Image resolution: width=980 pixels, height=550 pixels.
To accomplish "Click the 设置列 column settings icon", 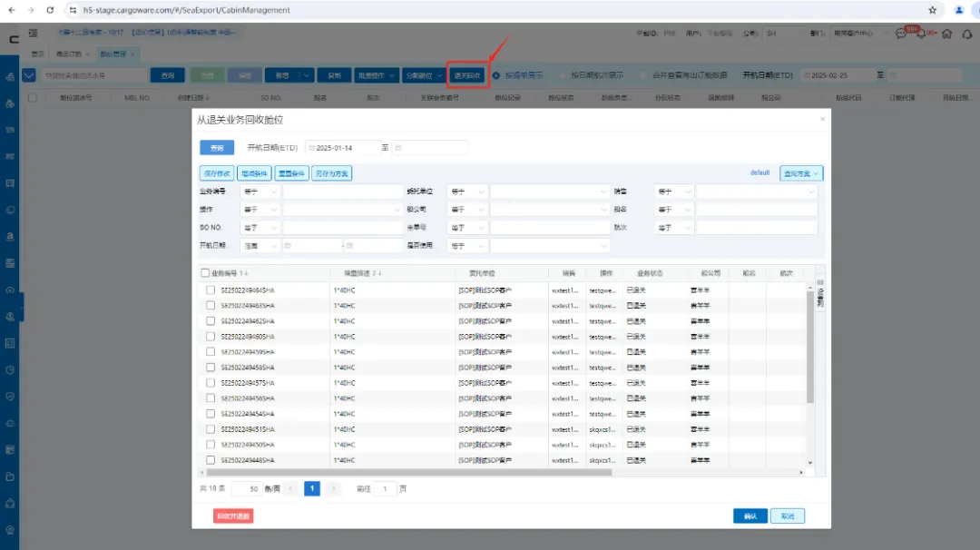I will click(820, 292).
